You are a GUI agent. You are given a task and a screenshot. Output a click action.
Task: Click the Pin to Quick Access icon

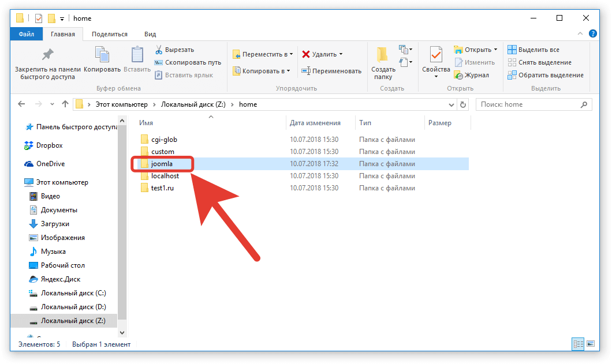tap(48, 56)
